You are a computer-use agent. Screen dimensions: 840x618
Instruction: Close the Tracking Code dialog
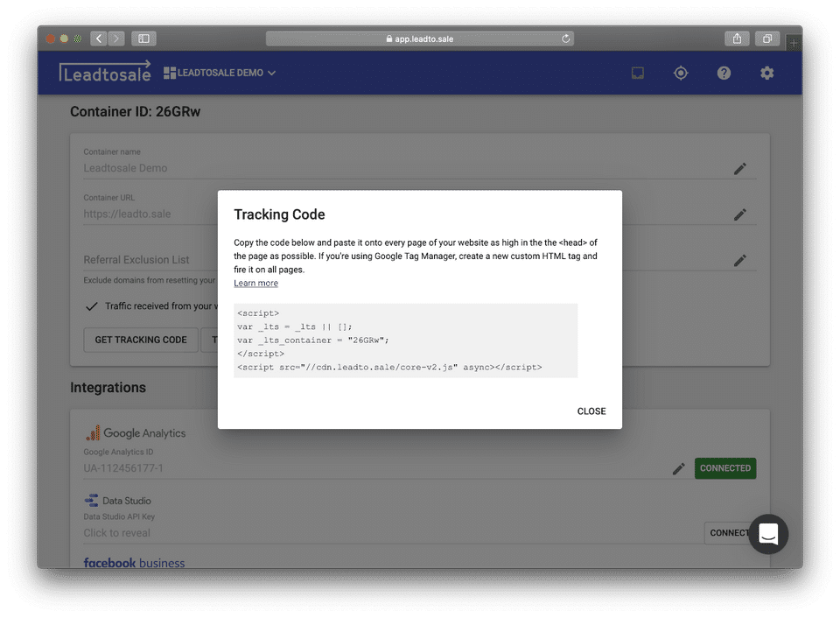tap(591, 411)
